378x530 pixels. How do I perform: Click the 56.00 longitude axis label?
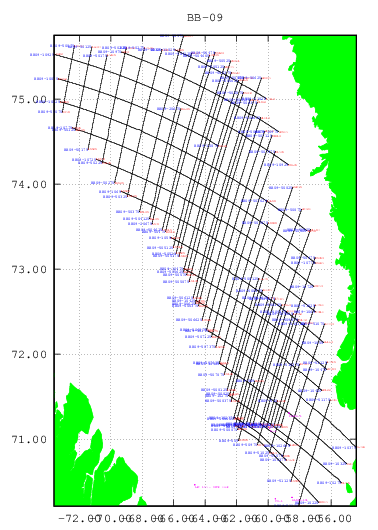pyautogui.click(x=334, y=519)
